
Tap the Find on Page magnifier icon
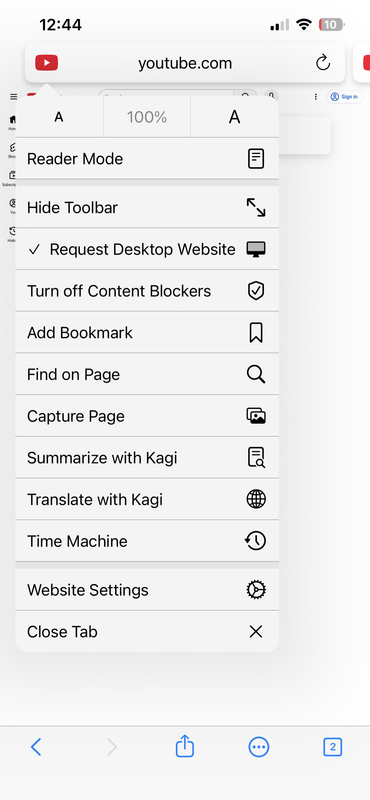point(256,374)
